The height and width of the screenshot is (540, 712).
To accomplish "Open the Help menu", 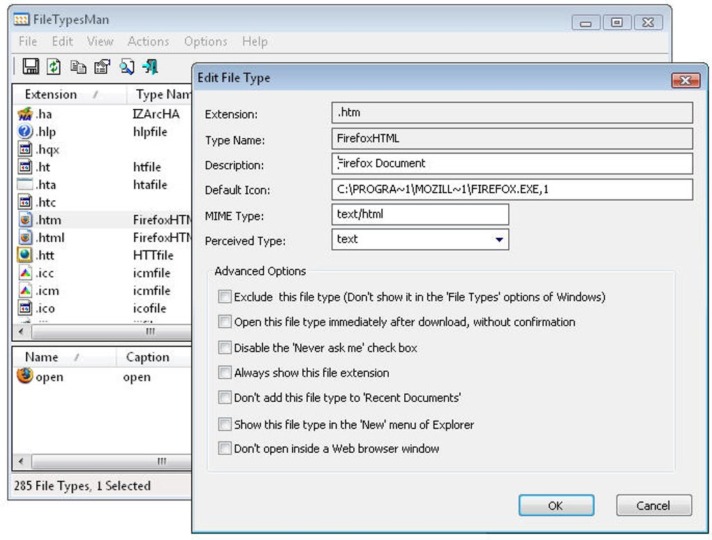I will (255, 41).
